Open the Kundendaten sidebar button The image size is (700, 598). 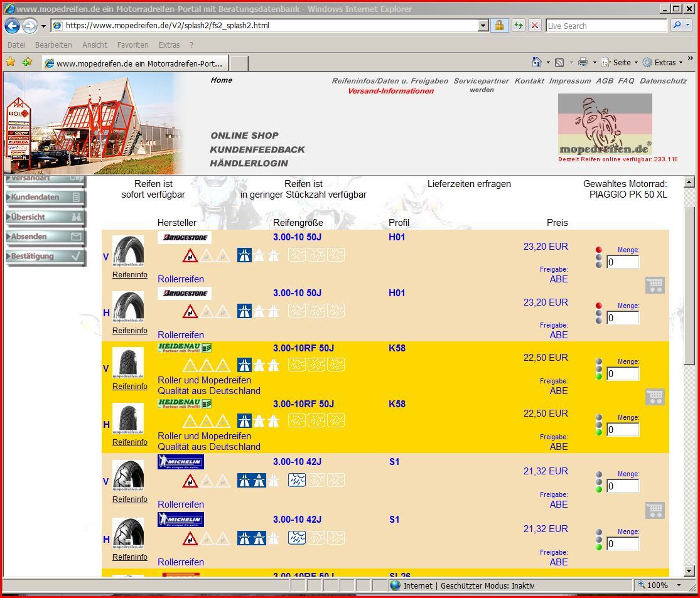click(45, 197)
